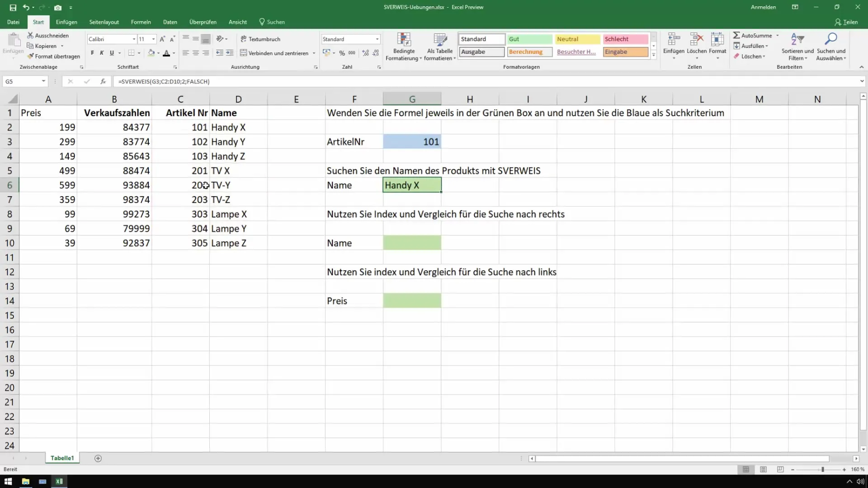This screenshot has width=868, height=488.
Task: Open Suchen und Auswählen magnifier
Action: tap(831, 47)
